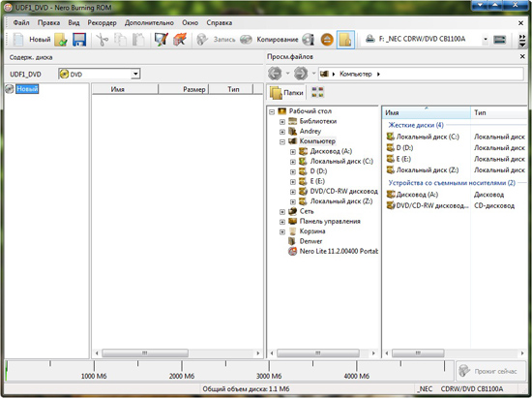This screenshot has height=398, width=532.
Task: Open the recorder selection dropdown arrow
Action: pyautogui.click(x=486, y=40)
